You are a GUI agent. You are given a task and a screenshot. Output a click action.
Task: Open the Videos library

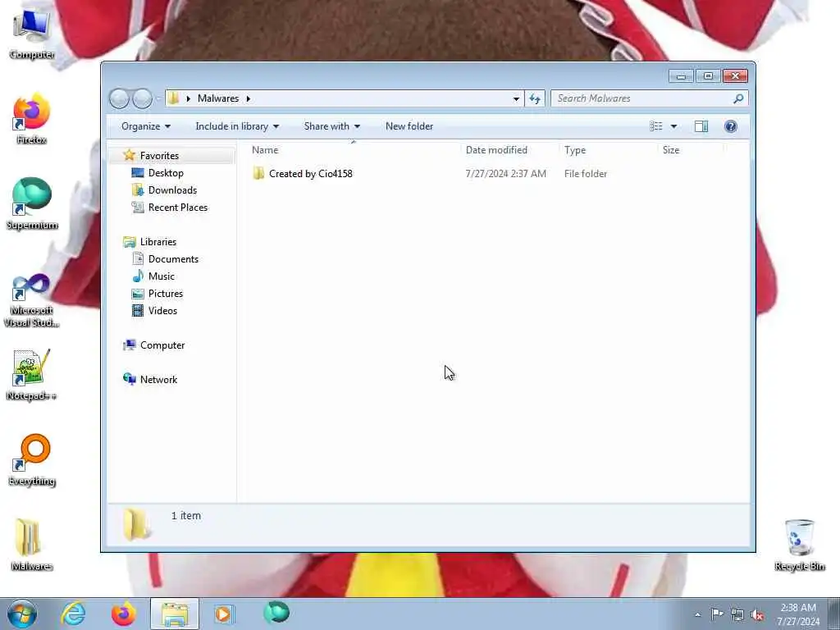162,311
